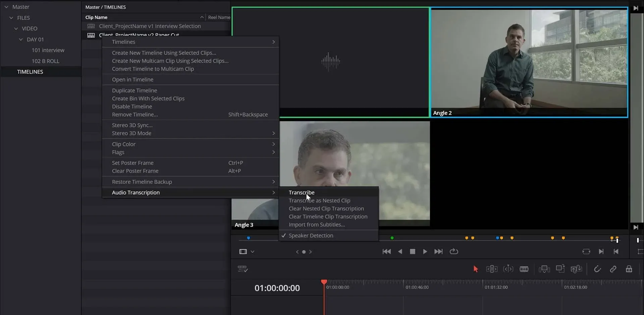The width and height of the screenshot is (644, 315).
Task: Jump to last frame in viewer
Action: click(x=438, y=252)
